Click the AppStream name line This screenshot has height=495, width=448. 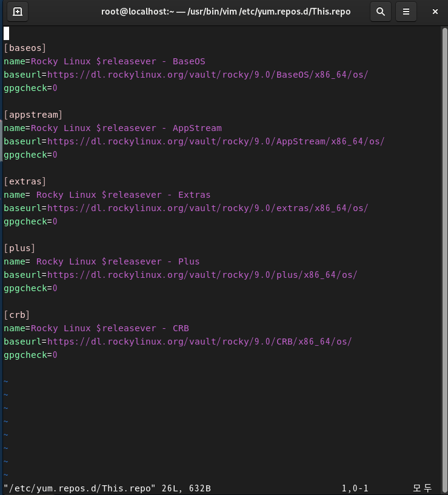coord(113,128)
